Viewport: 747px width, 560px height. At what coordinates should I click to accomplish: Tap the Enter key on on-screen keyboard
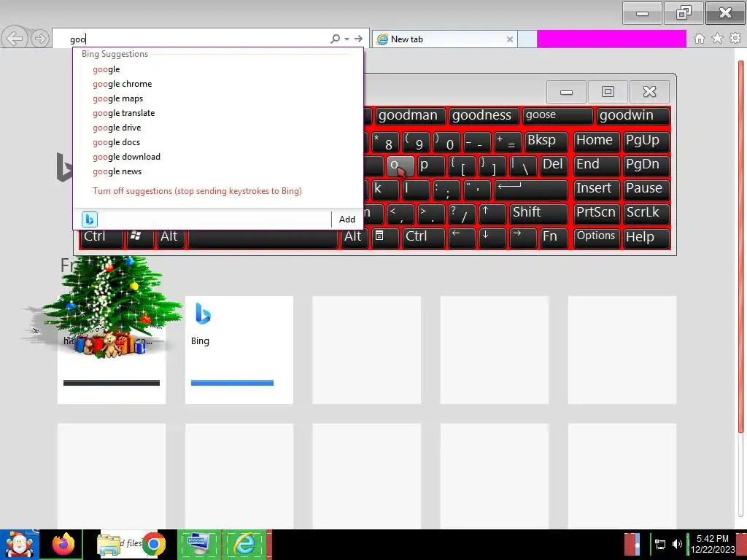coord(531,189)
